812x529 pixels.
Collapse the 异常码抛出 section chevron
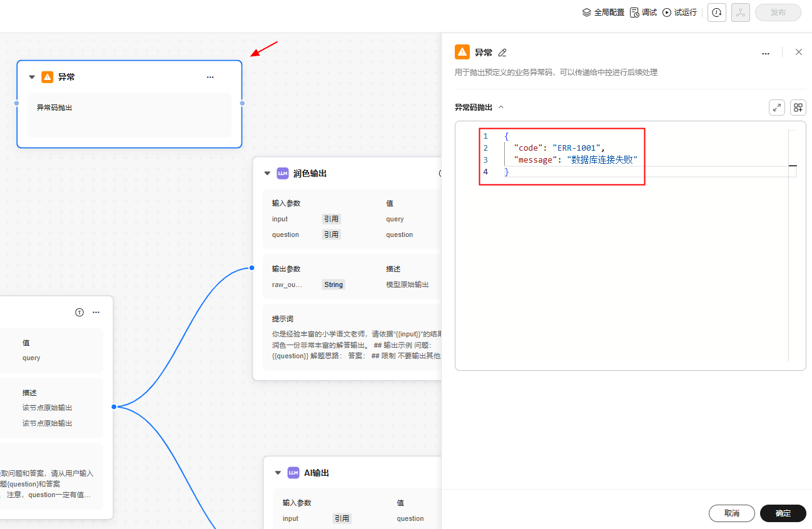(x=501, y=108)
